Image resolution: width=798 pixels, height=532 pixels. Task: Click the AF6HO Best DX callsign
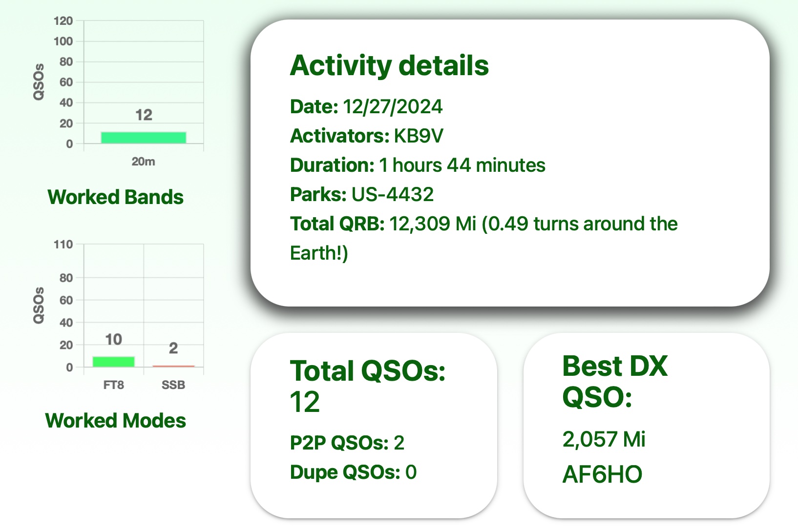[602, 474]
